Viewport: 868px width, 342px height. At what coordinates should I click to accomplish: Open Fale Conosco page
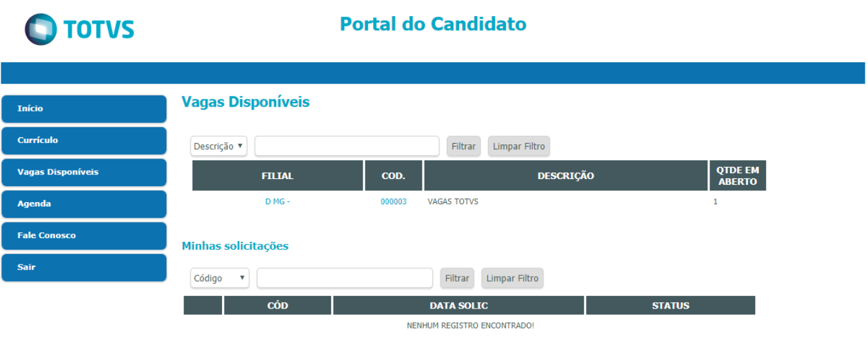pos(84,235)
